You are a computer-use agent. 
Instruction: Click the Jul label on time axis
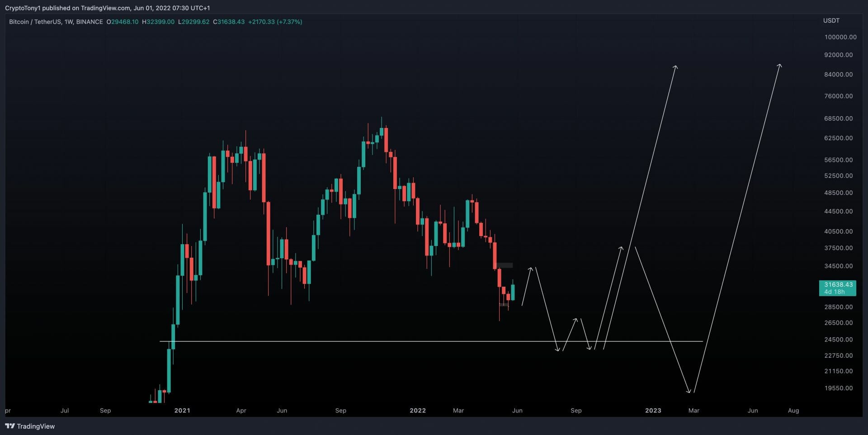65,411
